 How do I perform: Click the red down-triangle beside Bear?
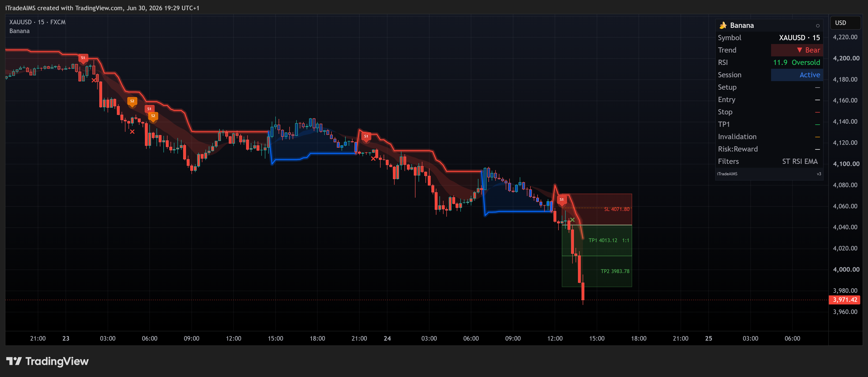pos(799,50)
